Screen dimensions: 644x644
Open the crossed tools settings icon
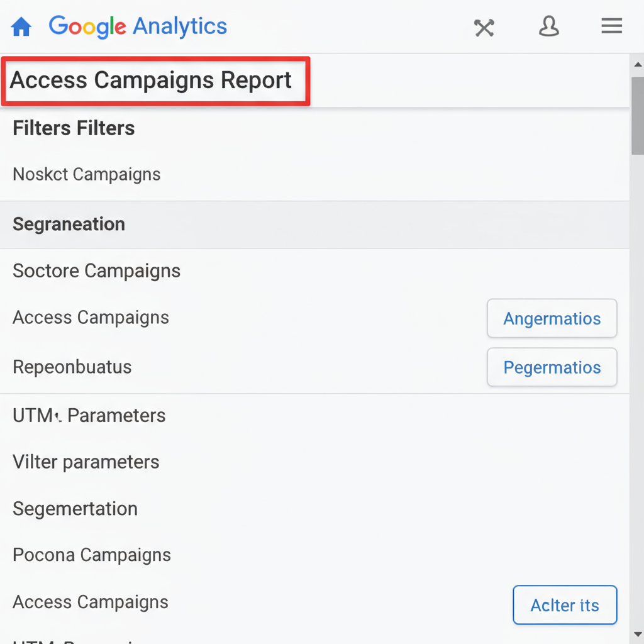pyautogui.click(x=484, y=28)
